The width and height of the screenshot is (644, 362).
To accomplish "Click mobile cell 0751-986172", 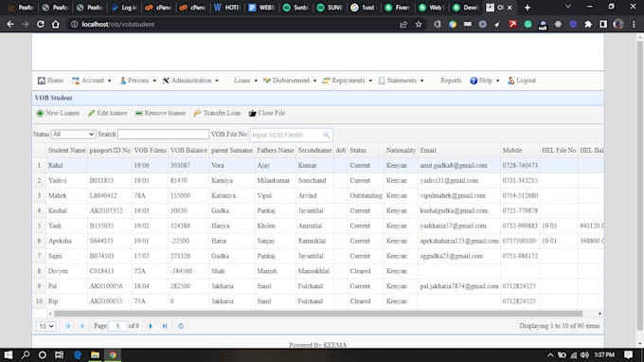I will [x=520, y=256].
